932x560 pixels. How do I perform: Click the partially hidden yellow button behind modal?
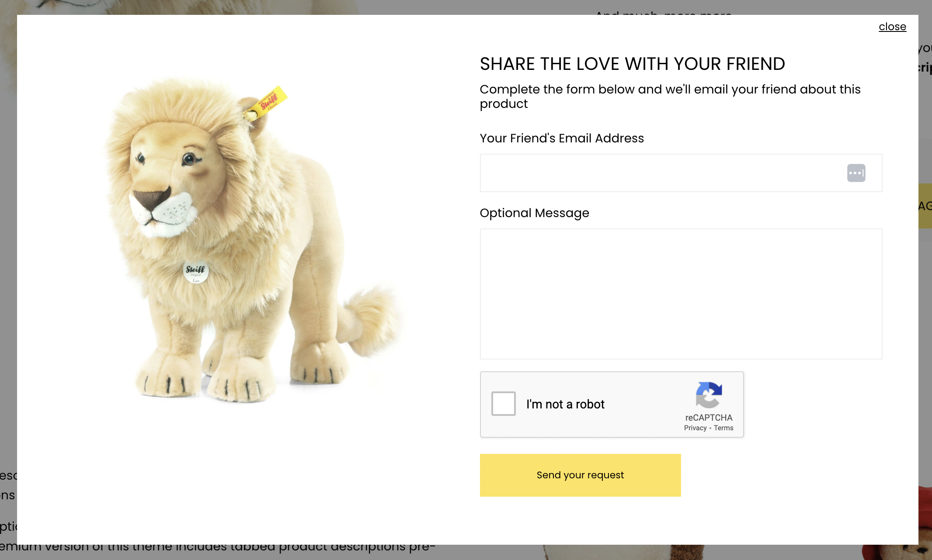[x=925, y=206]
